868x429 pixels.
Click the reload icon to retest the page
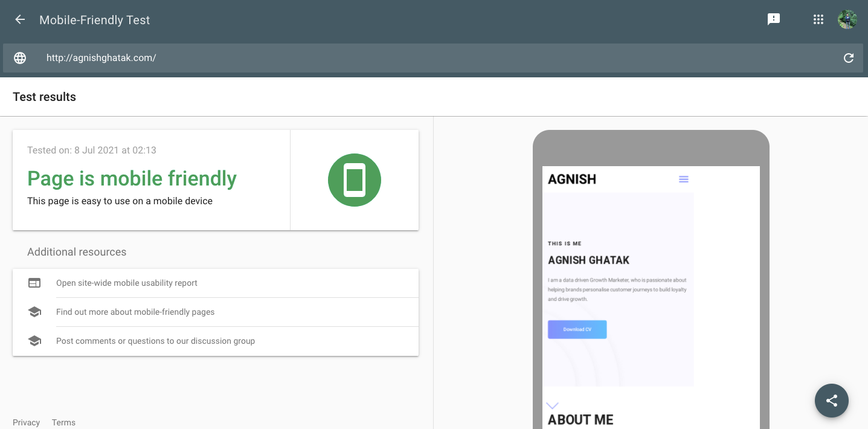pyautogui.click(x=849, y=58)
